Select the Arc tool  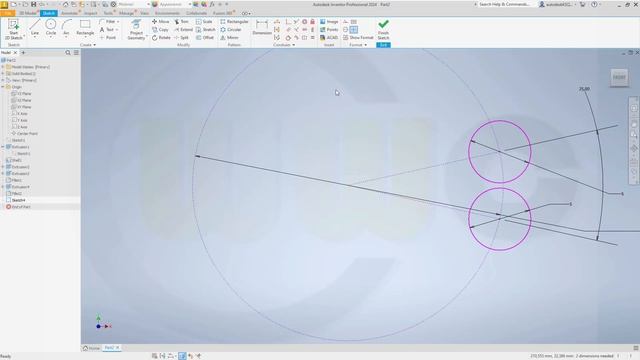pos(66,28)
